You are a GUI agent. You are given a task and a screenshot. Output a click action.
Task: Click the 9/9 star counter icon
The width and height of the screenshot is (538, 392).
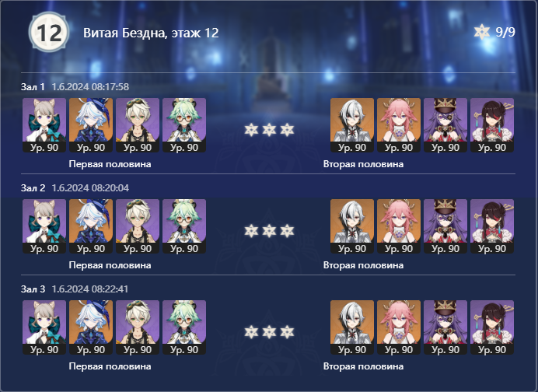click(x=482, y=32)
